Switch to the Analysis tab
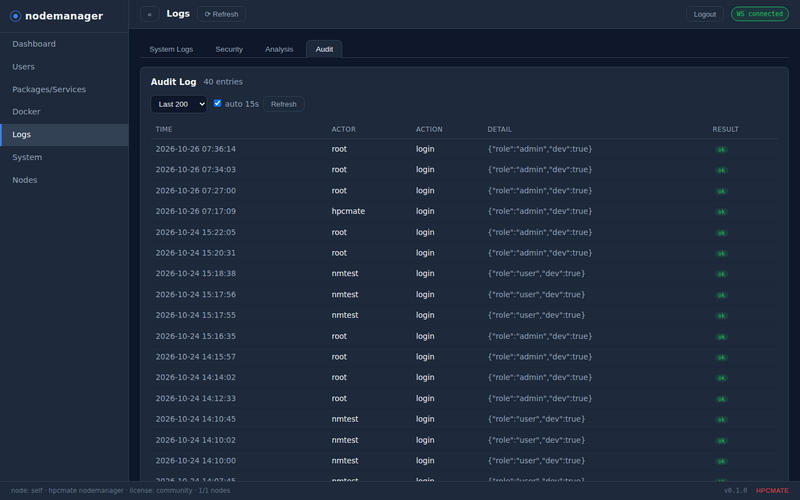This screenshot has height=500, width=800. tap(279, 49)
